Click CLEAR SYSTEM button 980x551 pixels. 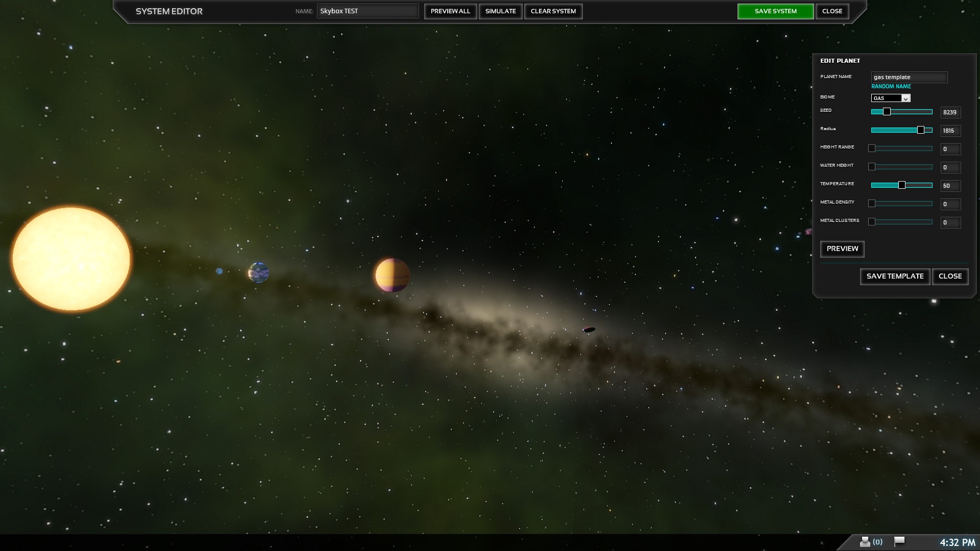[553, 11]
